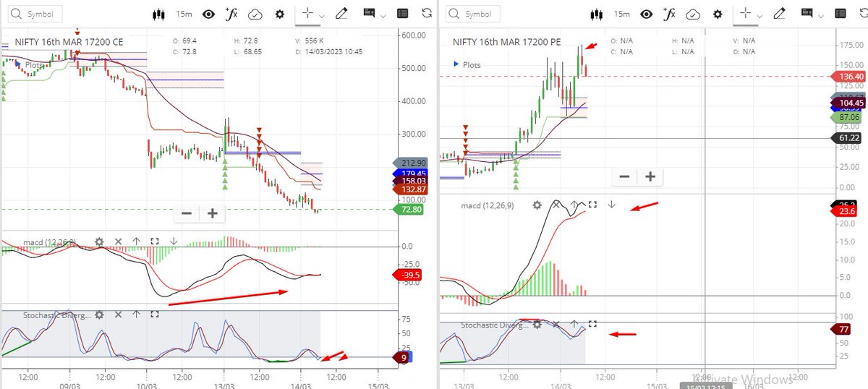The width and height of the screenshot is (868, 389).
Task: Click NIFTY 16th MAR 17200 PE title
Action: coord(507,43)
